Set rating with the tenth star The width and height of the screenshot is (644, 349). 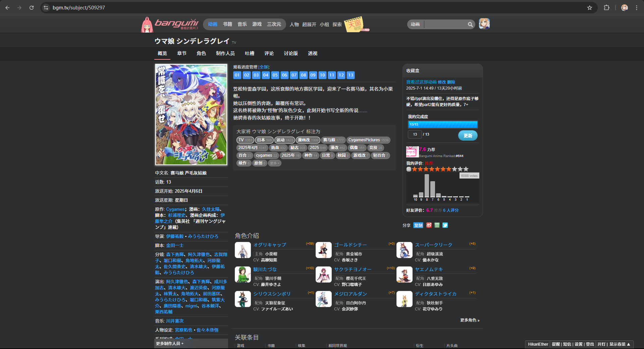tap(466, 169)
